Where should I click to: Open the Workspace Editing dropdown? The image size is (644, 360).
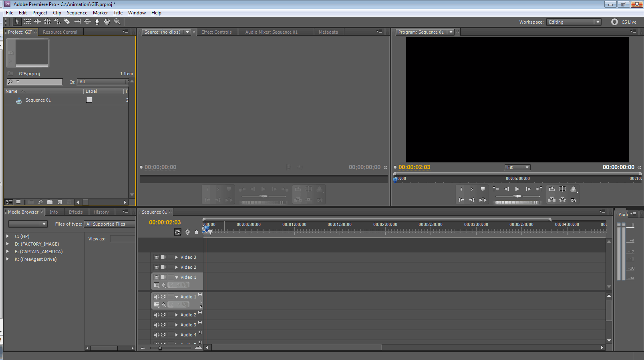coord(574,22)
